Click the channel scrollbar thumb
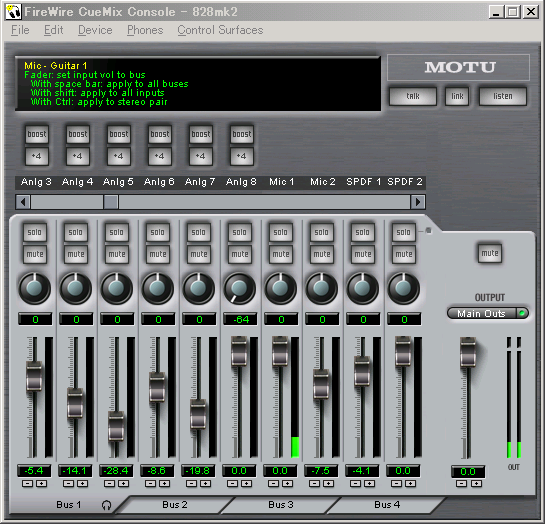 point(111,202)
